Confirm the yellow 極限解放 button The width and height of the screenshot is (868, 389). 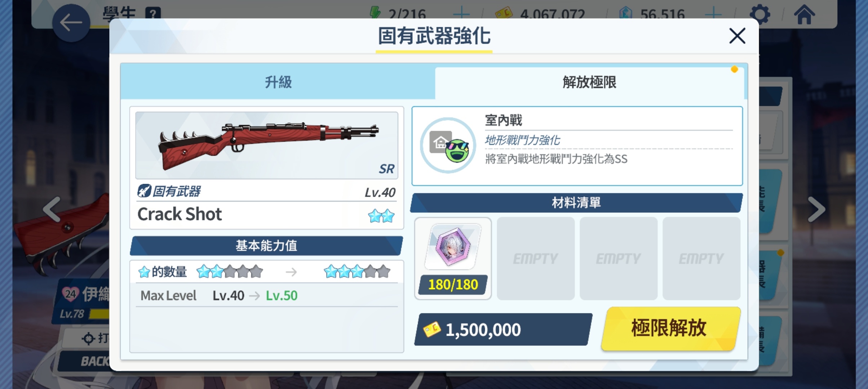pyautogui.click(x=670, y=328)
